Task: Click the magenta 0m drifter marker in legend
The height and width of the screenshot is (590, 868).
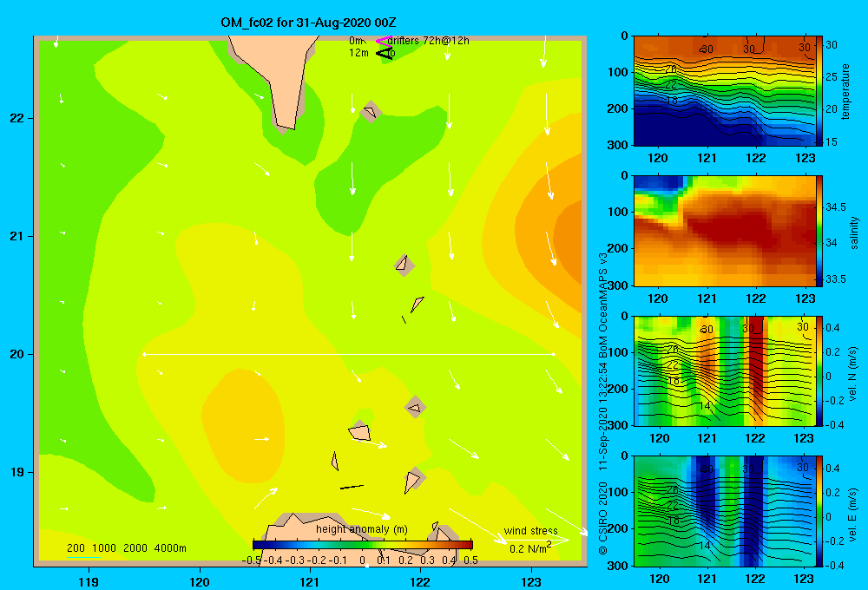Action: pos(383,41)
